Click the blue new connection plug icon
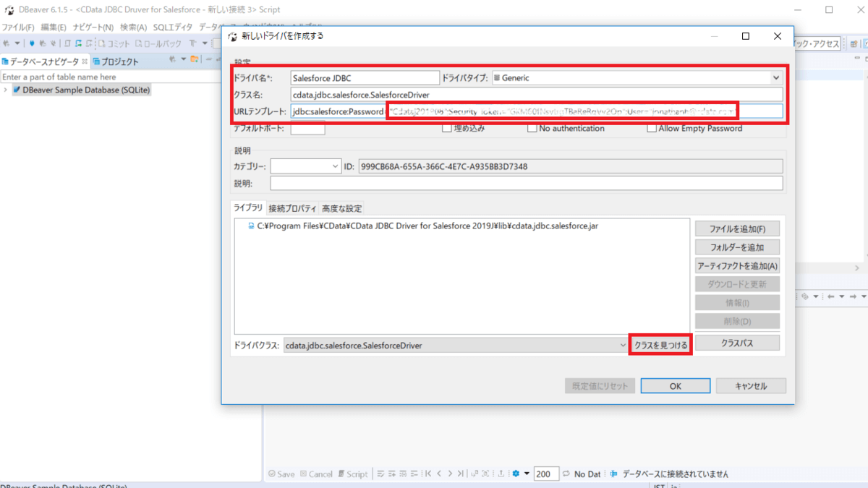This screenshot has width=868, height=488. click(x=32, y=43)
